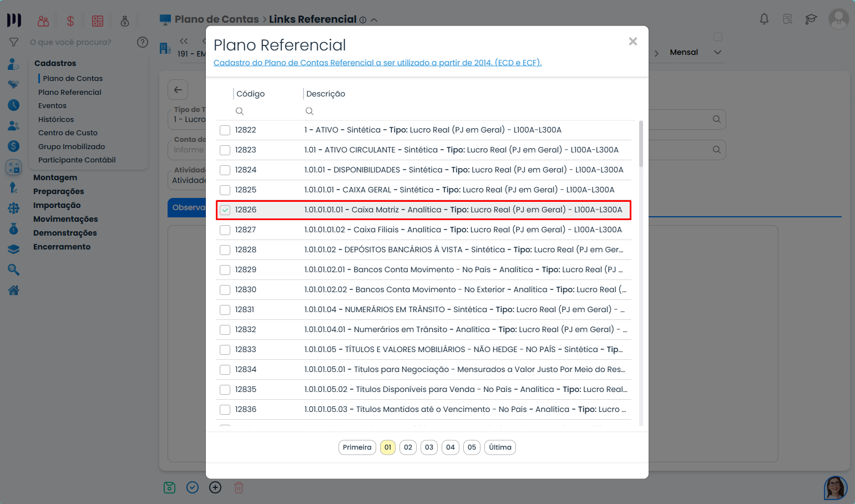This screenshot has height=504, width=855.
Task: Check the box for code 12822
Action: click(225, 130)
